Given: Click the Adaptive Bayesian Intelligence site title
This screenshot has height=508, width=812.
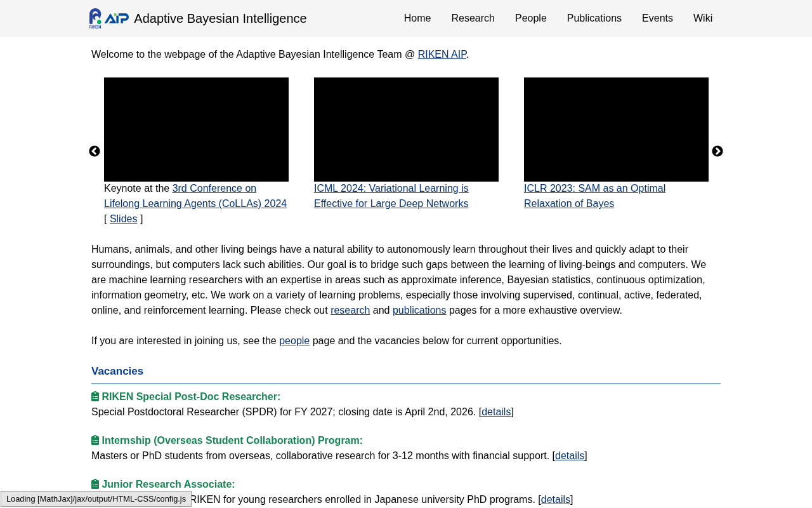Looking at the screenshot, I should (220, 18).
